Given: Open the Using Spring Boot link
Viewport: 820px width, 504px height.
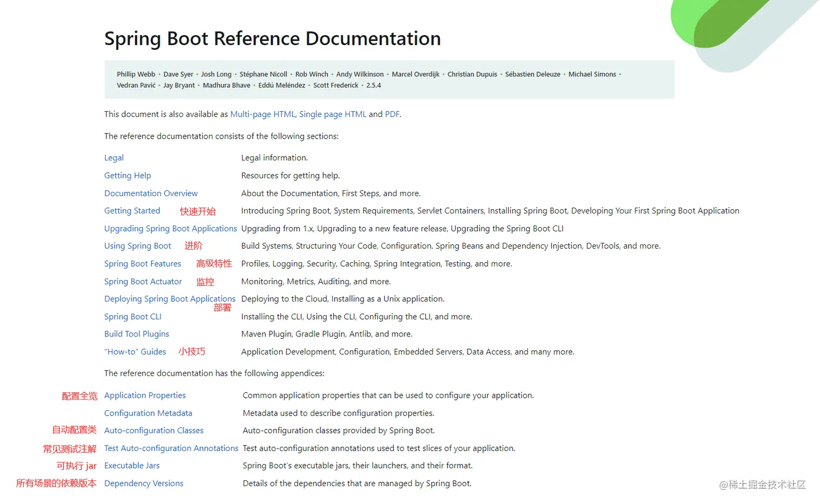Looking at the screenshot, I should [x=138, y=246].
